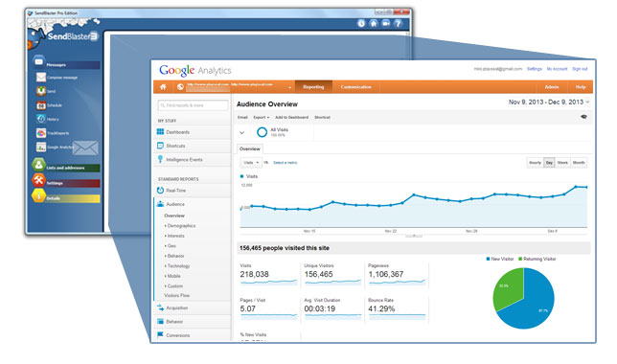Switch graph to Hourly view
This screenshot has width=617, height=364.
click(x=536, y=163)
